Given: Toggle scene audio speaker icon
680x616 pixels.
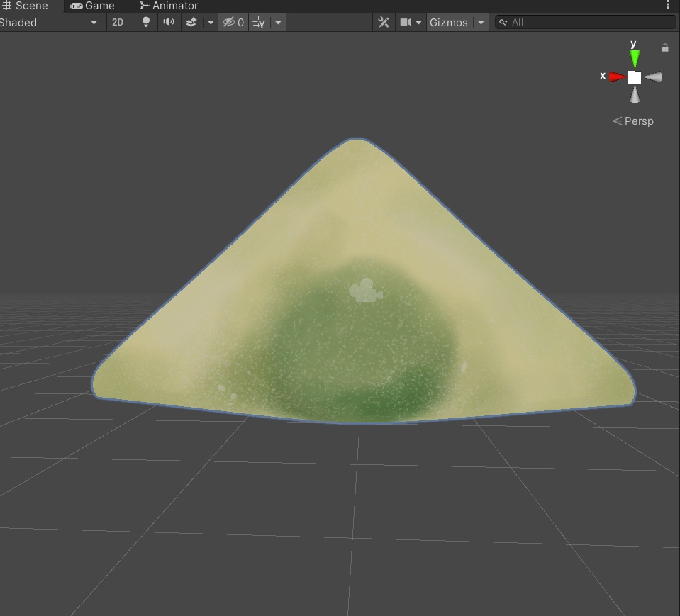Looking at the screenshot, I should [x=169, y=22].
